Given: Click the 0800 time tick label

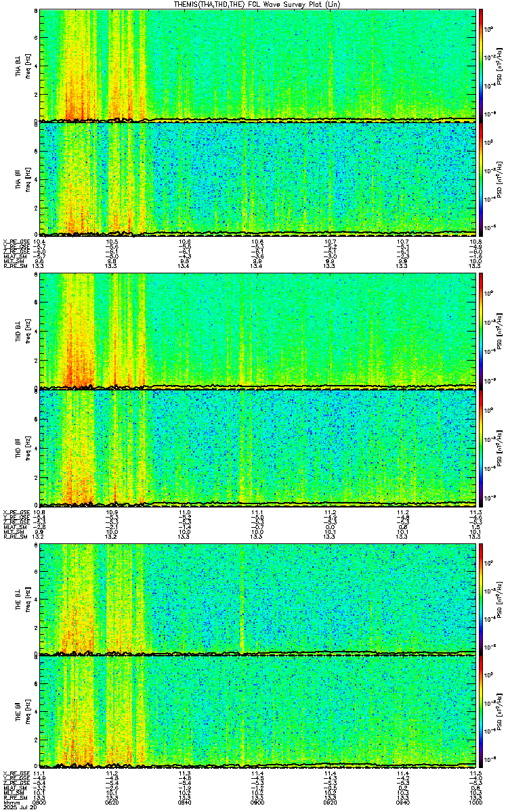Looking at the screenshot, I should 39,803.
